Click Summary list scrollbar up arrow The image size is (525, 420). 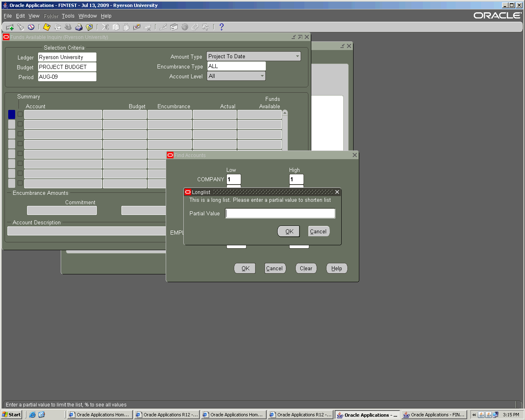(x=285, y=112)
